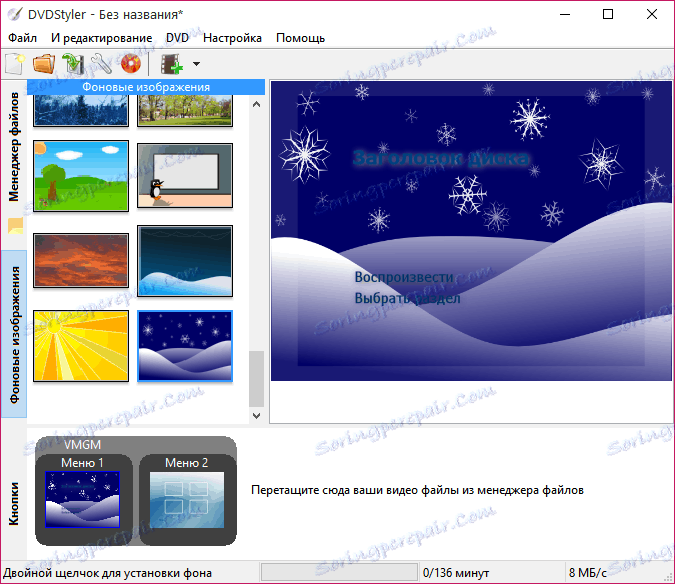
Task: Open the Настройка menu
Action: point(232,38)
